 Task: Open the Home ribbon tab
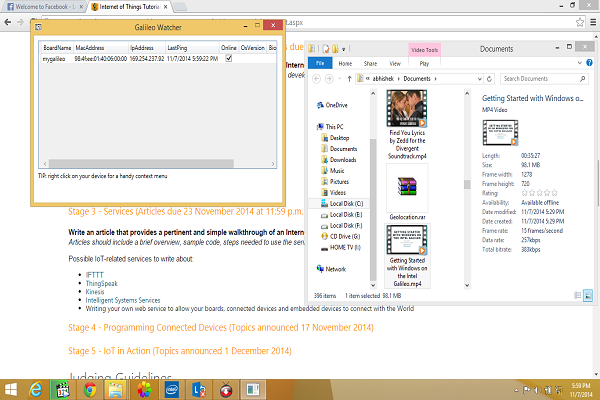[x=345, y=64]
